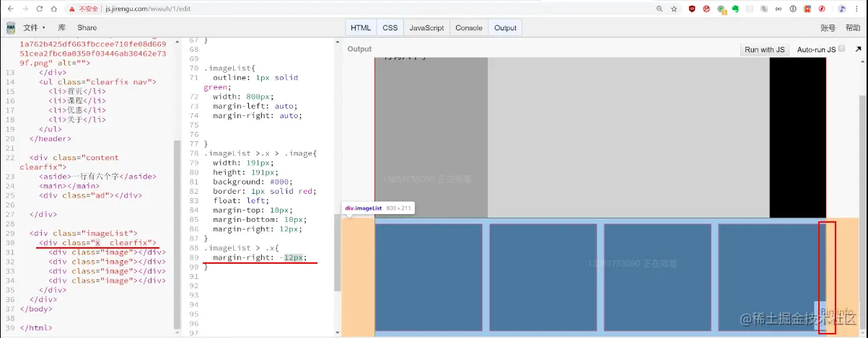
Task: Click the JS Bin logo icon
Action: pyautogui.click(x=11, y=27)
